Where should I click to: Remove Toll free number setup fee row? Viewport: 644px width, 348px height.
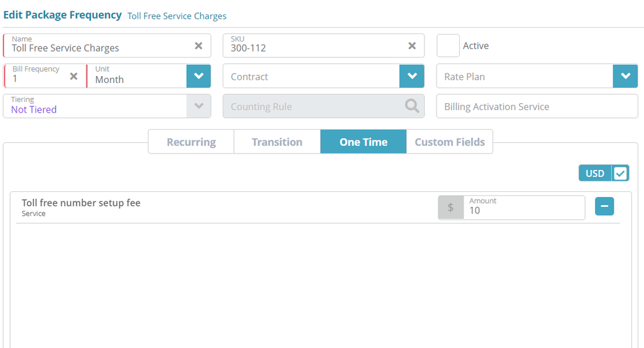click(604, 206)
